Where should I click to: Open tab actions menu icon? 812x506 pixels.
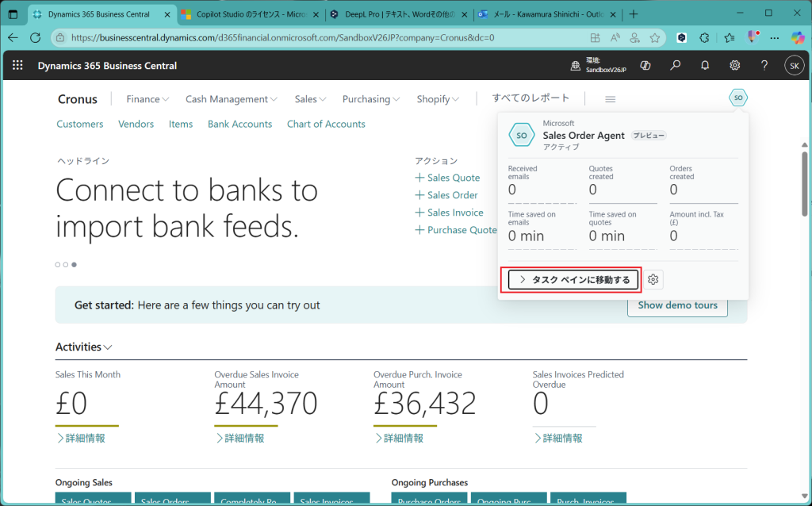coord(13,14)
